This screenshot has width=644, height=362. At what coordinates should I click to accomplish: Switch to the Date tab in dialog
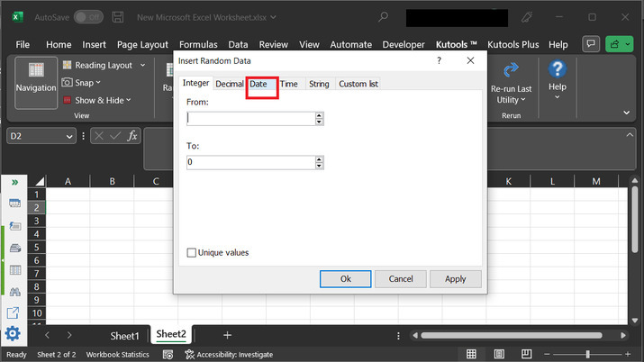(x=259, y=84)
